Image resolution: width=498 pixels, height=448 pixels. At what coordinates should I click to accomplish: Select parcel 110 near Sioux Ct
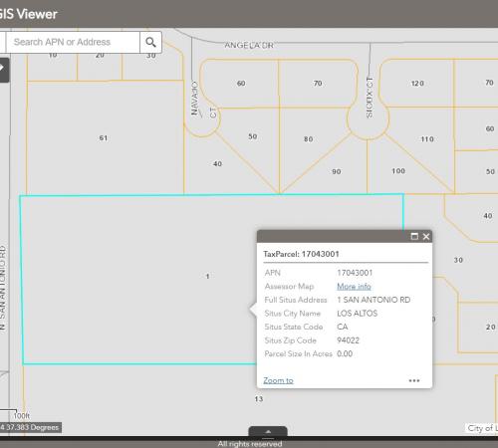427,139
